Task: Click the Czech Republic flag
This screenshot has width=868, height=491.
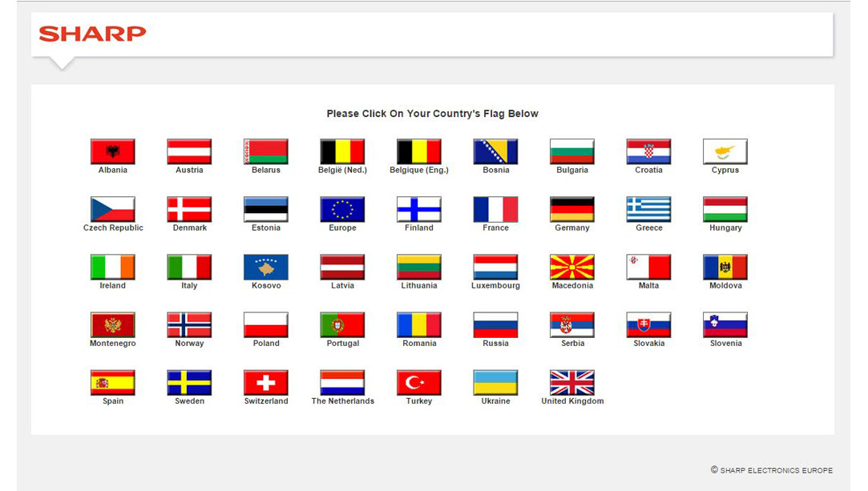Action: 113,209
